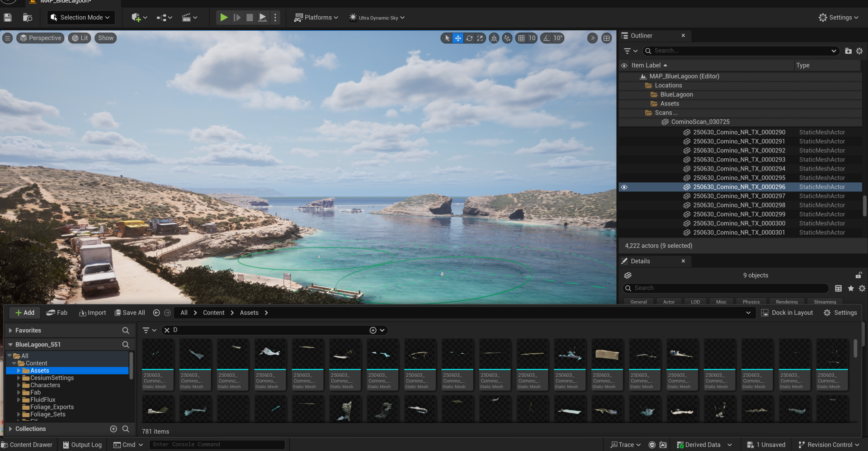
Task: Select the scale tool icon
Action: point(480,38)
